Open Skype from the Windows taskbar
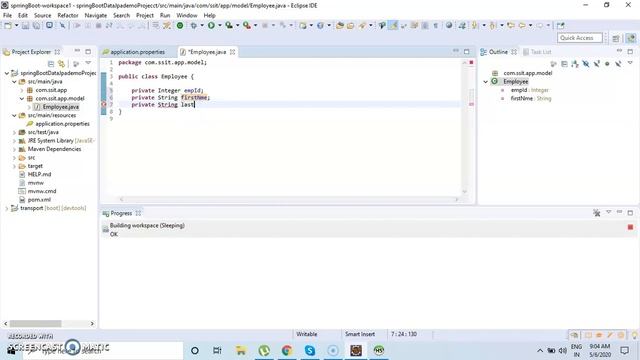 click(310, 350)
